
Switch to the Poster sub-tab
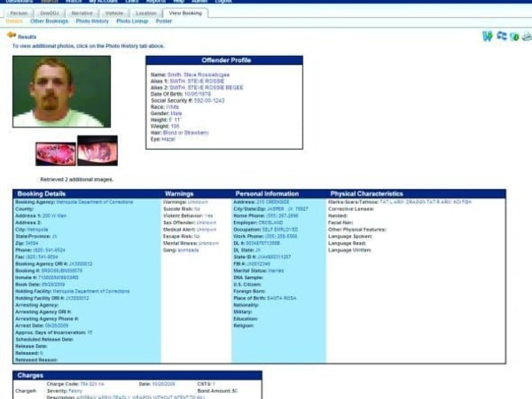pos(164,21)
